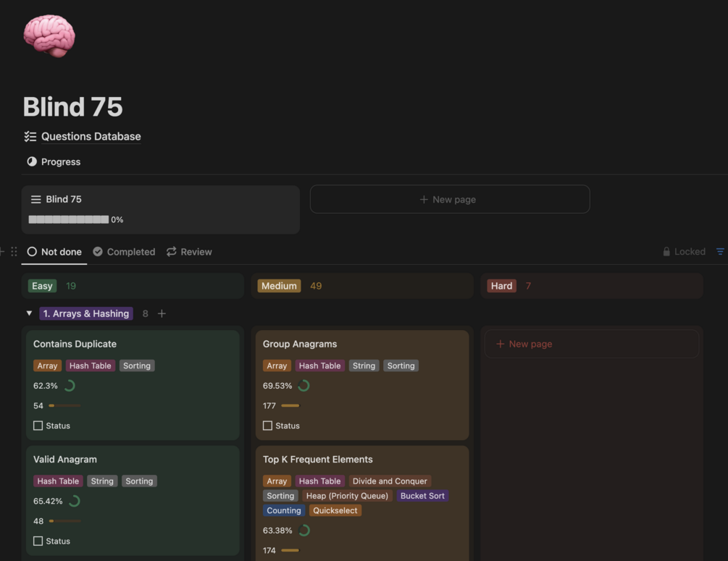Screen dimensions: 728x561
Task: Click Sorting tag on Group Anagrams card
Action: pos(401,366)
